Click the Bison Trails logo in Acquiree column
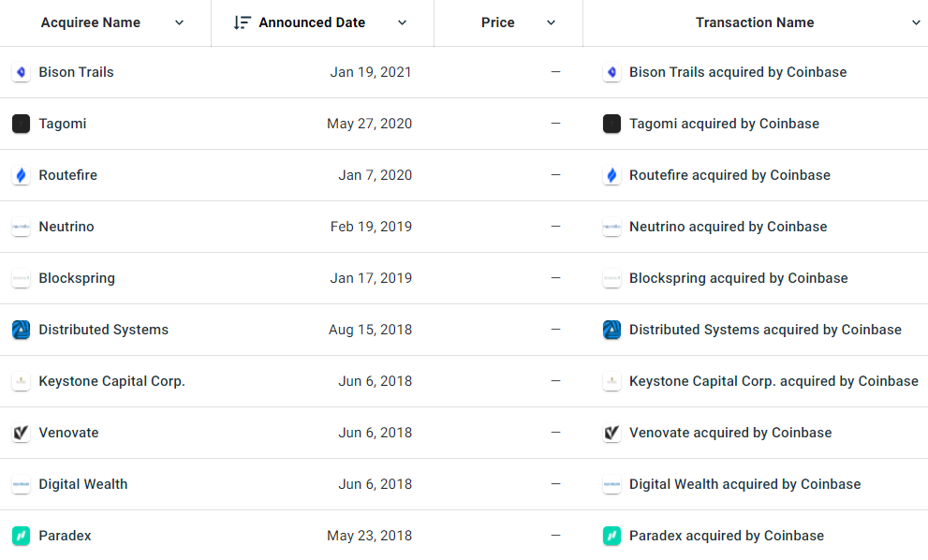 coord(21,72)
